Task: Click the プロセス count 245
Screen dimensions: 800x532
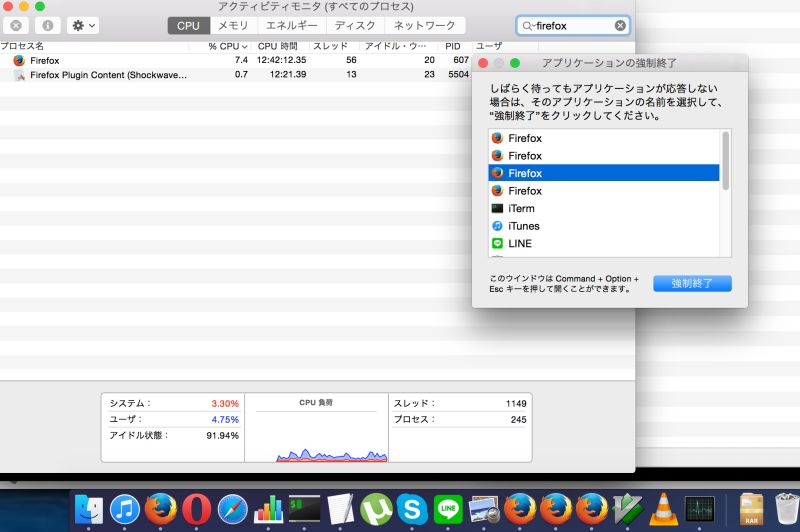Action: pyautogui.click(x=518, y=419)
